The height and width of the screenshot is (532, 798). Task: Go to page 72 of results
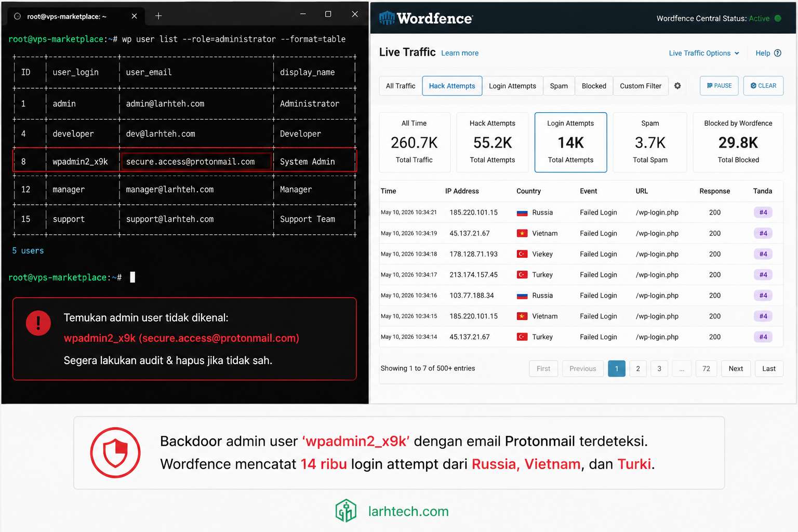[706, 368]
